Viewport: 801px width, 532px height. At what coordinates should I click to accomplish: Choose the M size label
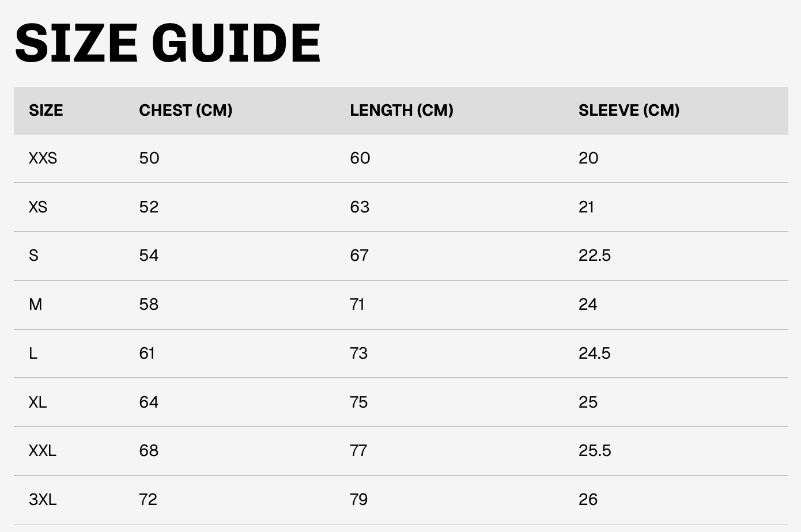tap(36, 305)
